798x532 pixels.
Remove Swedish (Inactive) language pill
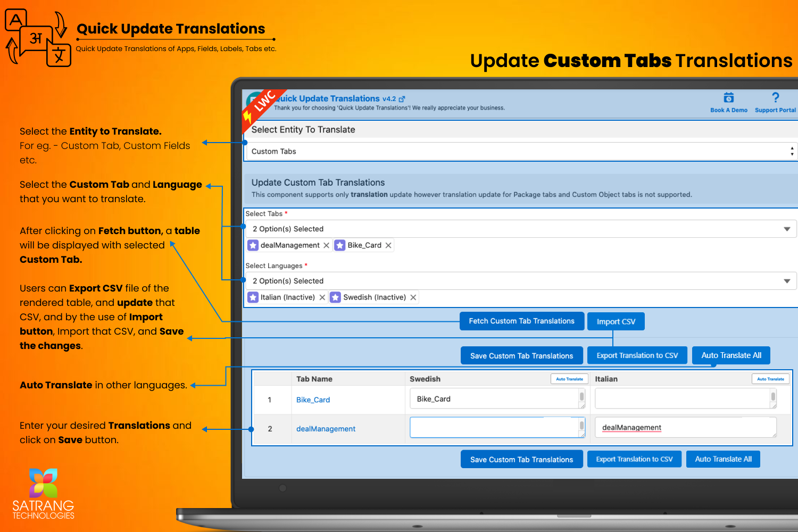pyautogui.click(x=413, y=297)
